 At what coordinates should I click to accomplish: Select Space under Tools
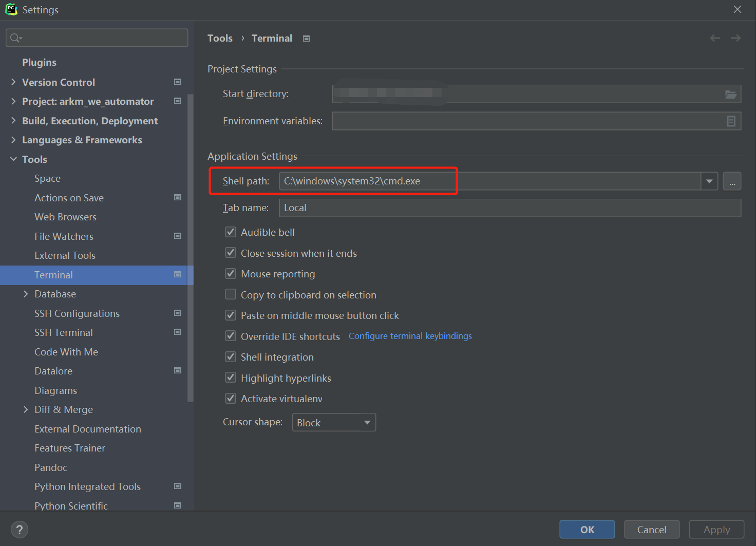[47, 178]
